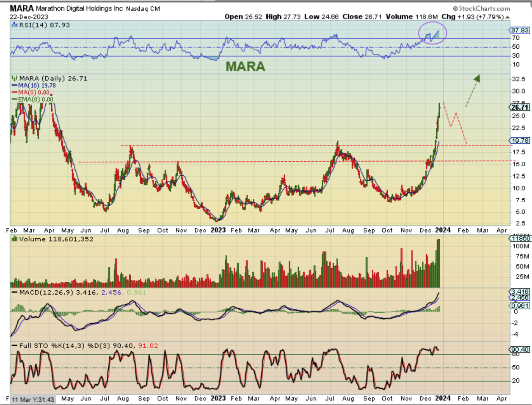
Task: Click the 70 level on the RSI axis
Action: 515,38
